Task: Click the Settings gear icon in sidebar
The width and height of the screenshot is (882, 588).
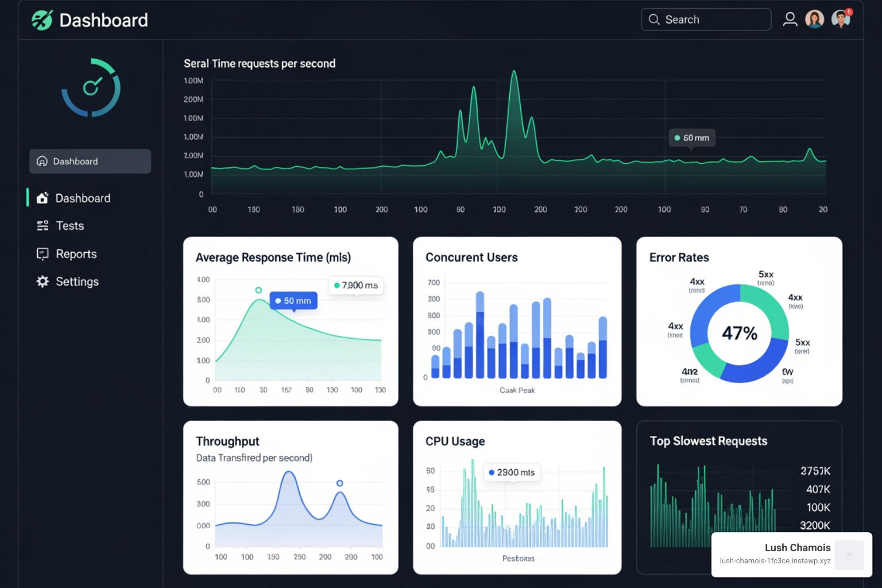Action: [x=42, y=281]
